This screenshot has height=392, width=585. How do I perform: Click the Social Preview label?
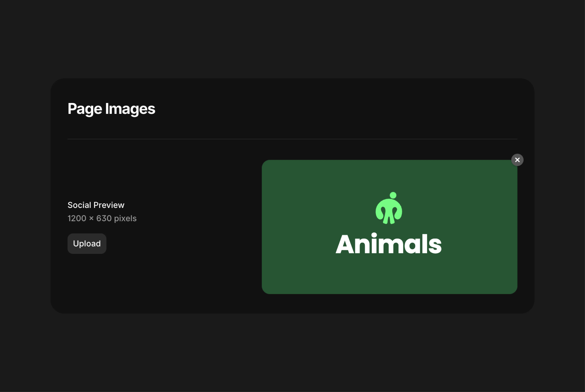point(96,205)
